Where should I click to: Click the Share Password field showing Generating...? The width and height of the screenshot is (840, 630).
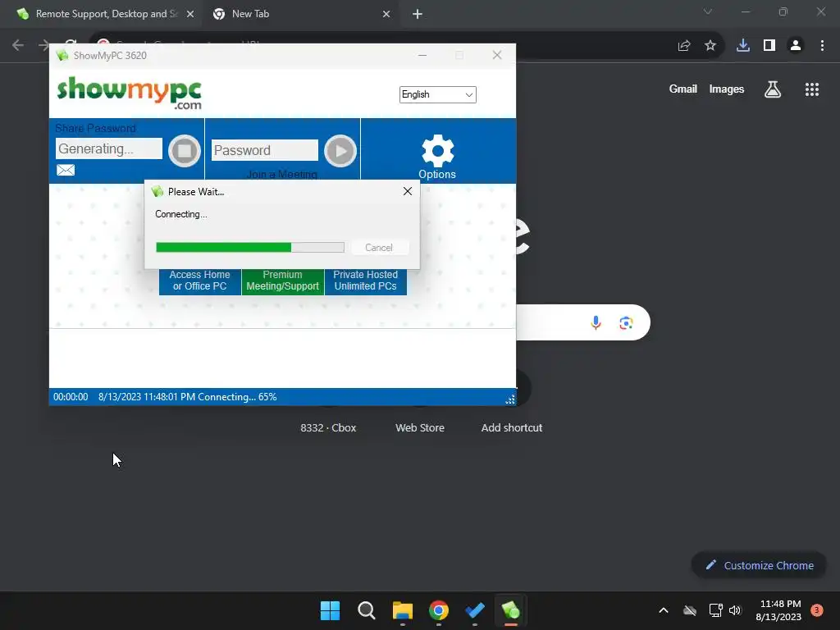coord(109,148)
